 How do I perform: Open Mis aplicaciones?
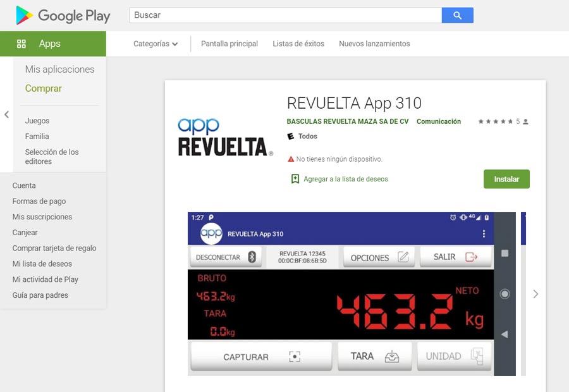click(60, 70)
